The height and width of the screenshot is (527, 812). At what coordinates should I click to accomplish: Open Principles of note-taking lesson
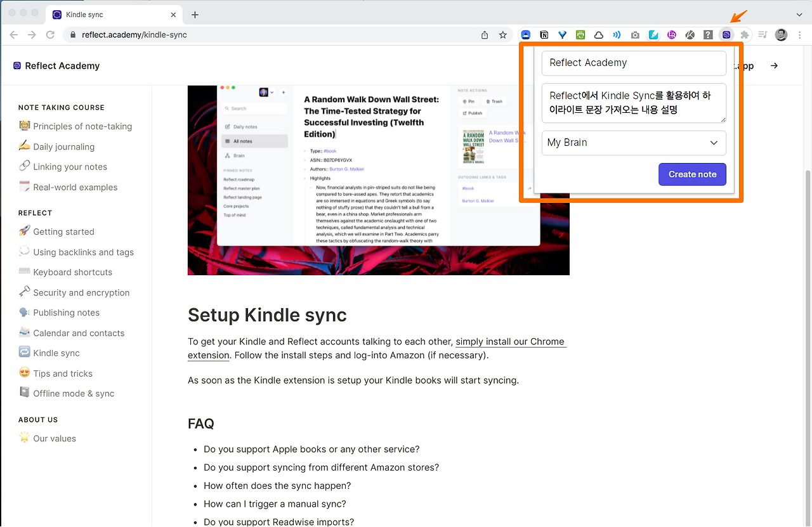(75, 126)
